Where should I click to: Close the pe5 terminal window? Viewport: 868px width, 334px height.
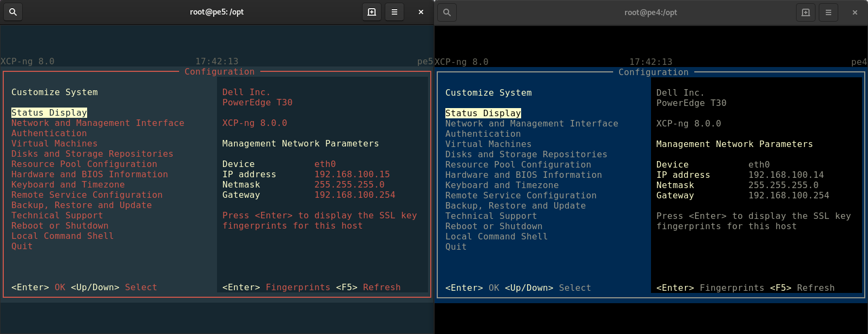pos(420,12)
